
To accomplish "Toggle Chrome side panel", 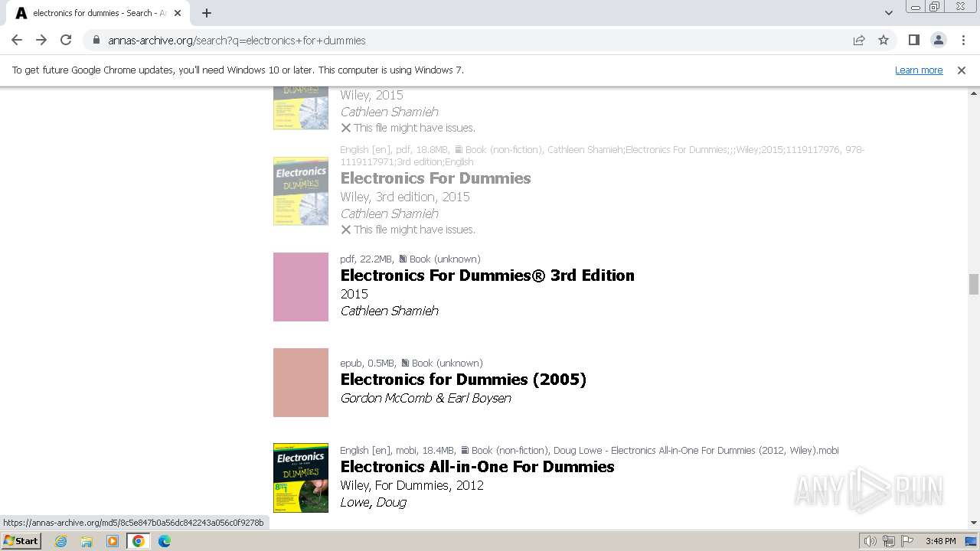I will click(x=913, y=40).
